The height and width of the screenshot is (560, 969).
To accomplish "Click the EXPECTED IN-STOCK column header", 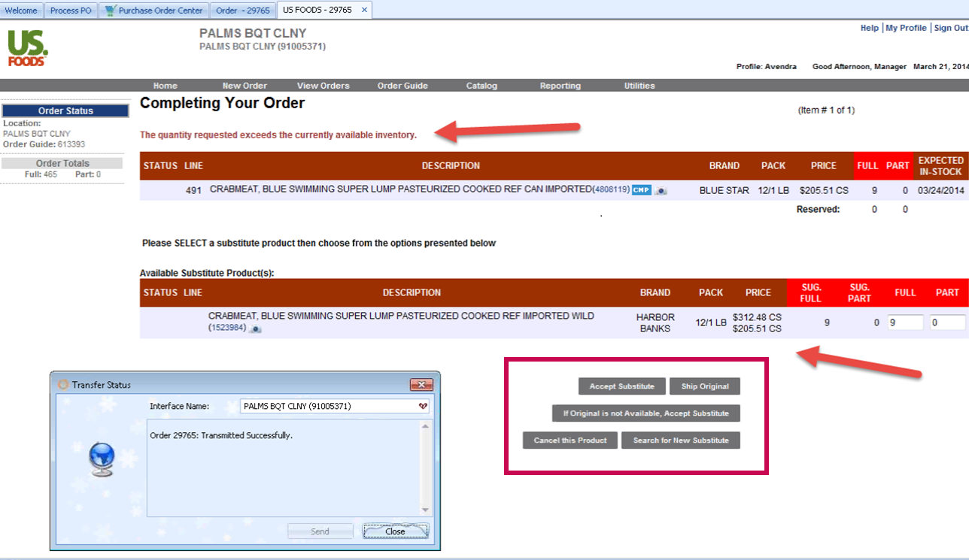I will 941,166.
